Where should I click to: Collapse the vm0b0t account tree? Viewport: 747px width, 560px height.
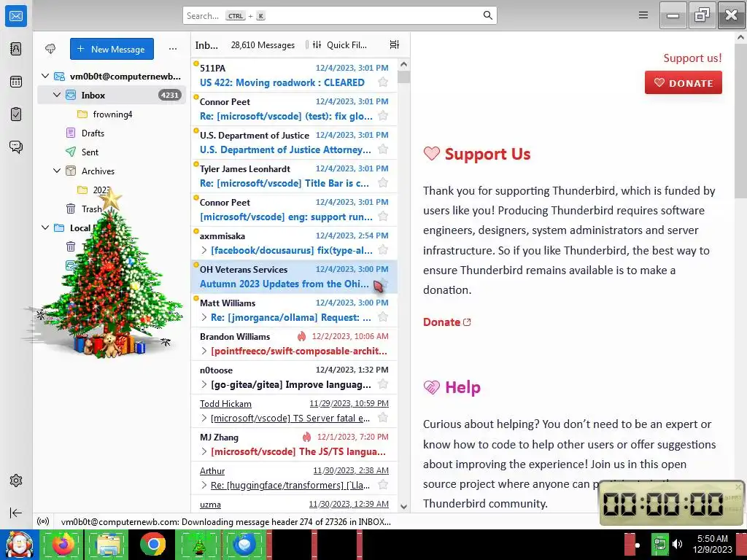coord(45,76)
